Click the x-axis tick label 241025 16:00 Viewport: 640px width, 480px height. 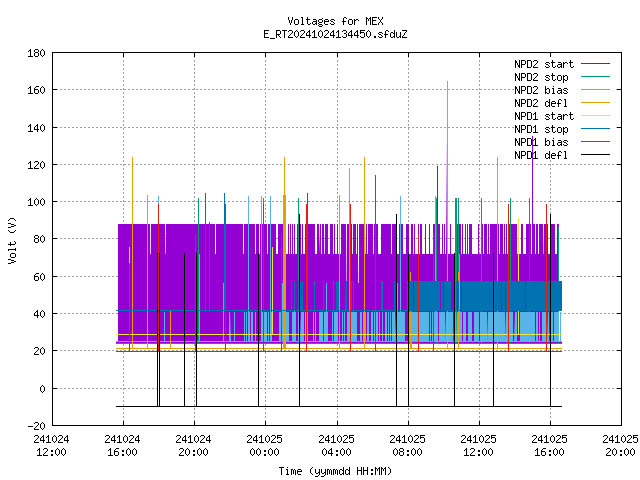(x=549, y=446)
